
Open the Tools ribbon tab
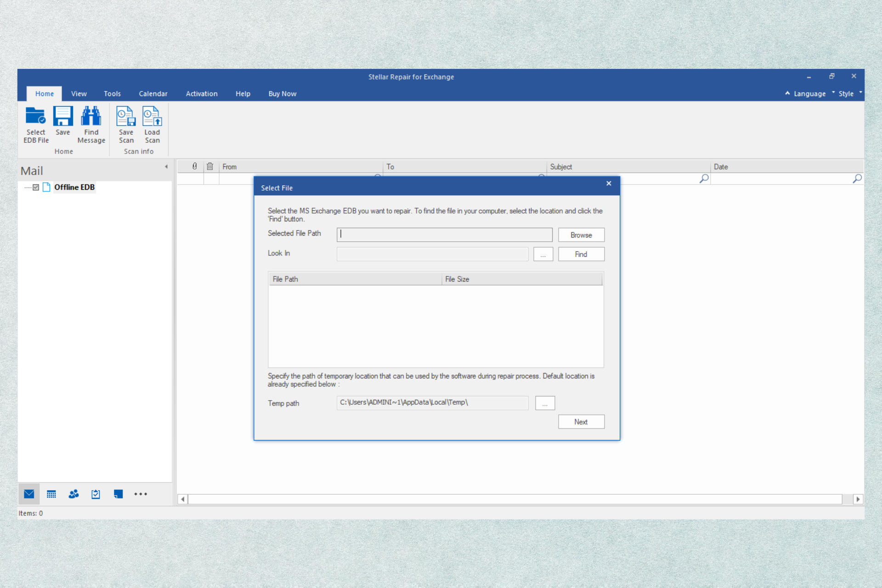point(112,94)
